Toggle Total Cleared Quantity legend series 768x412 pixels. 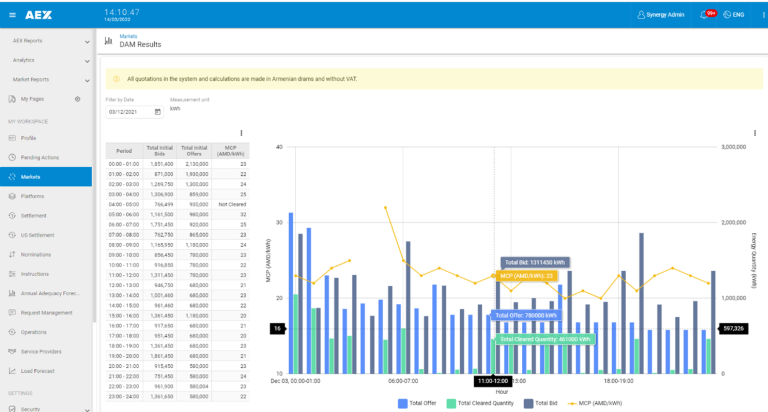coord(480,403)
